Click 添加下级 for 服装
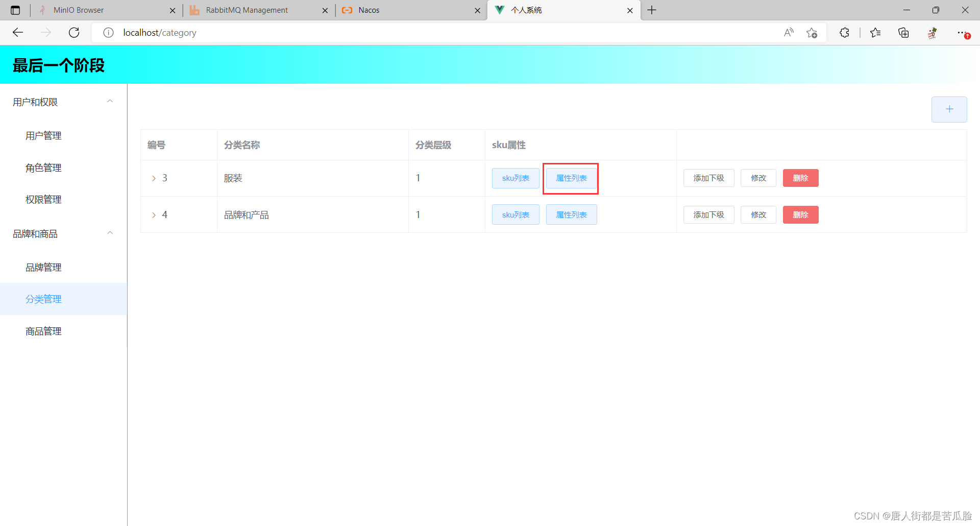 tap(708, 178)
